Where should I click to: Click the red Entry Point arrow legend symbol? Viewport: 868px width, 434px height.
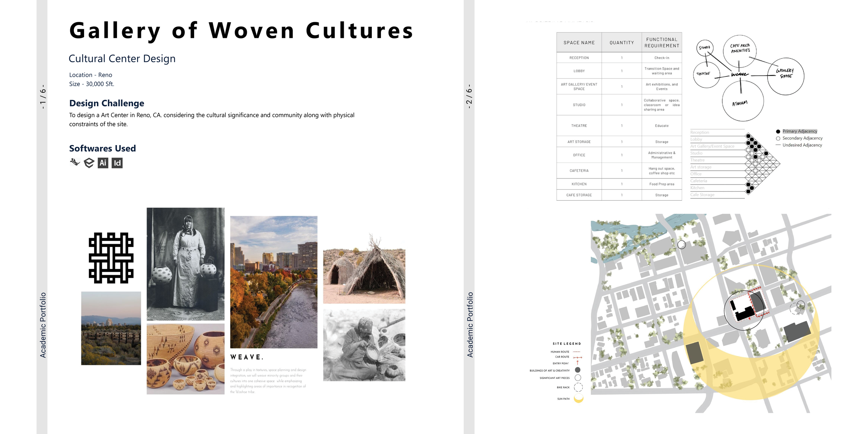coord(577,363)
